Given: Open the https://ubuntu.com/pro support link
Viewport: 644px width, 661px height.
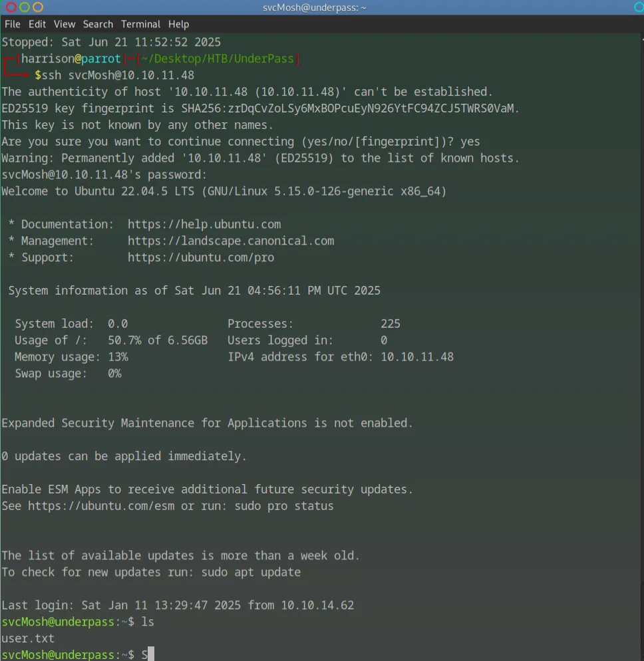Looking at the screenshot, I should (201, 257).
